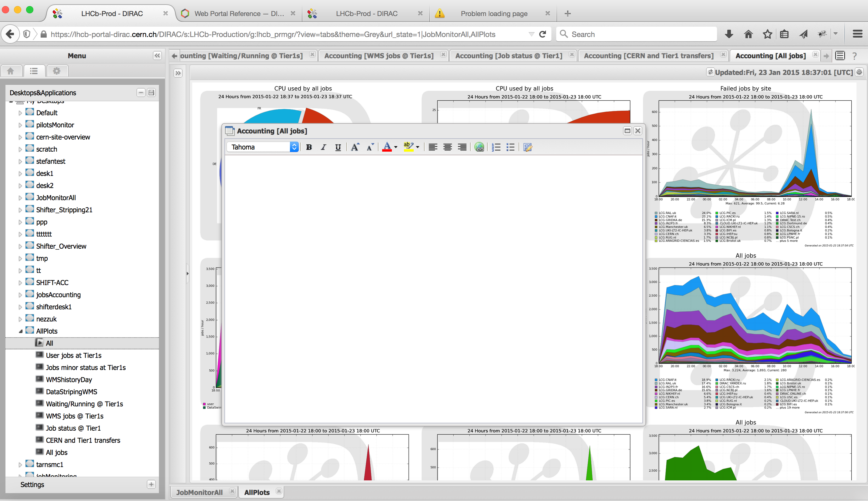This screenshot has width=868, height=501.
Task: Select the Accounting [All jobs] tab
Action: (x=771, y=56)
